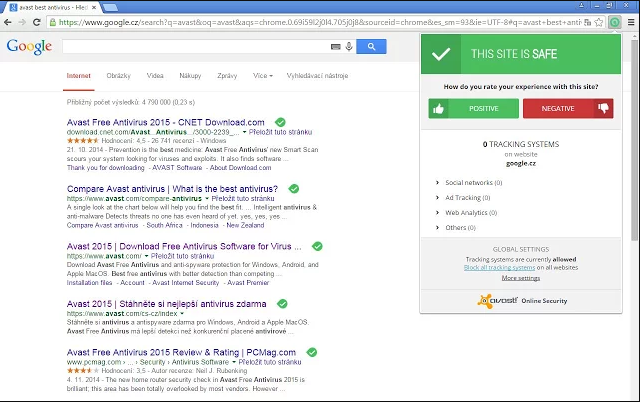Open the Avast Online Security extension icon

614,22
